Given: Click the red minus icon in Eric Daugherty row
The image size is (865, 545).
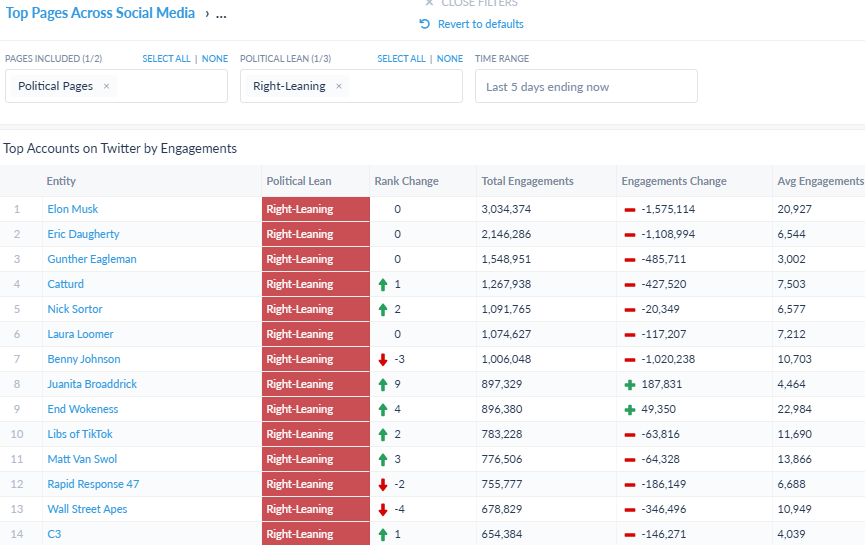Looking at the screenshot, I should pyautogui.click(x=629, y=234).
